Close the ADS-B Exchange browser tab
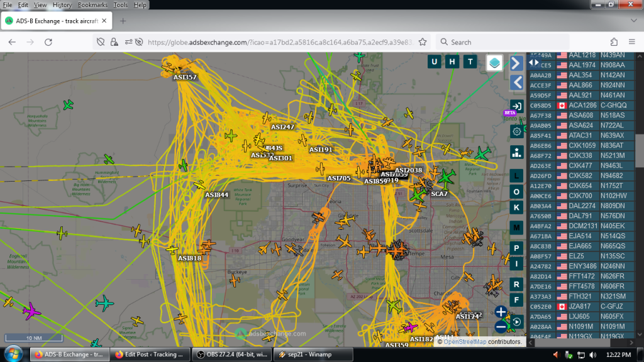This screenshot has width=644, height=362. coord(104,21)
